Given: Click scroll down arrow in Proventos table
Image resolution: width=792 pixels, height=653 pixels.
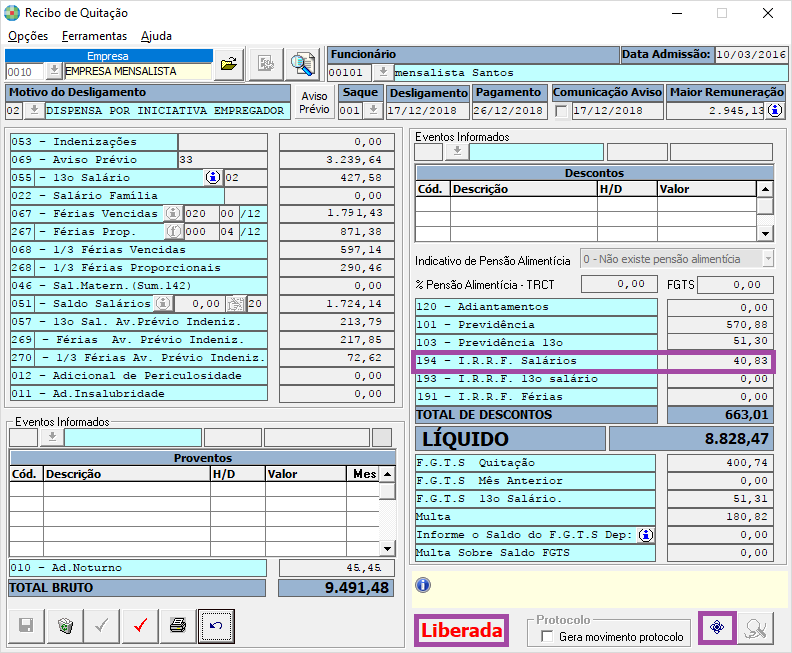Looking at the screenshot, I should coord(387,548).
